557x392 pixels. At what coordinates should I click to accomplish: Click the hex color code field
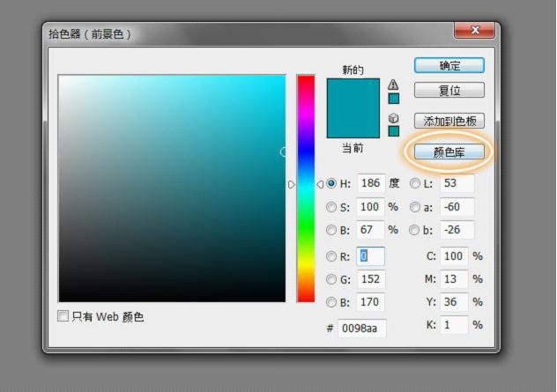click(x=361, y=329)
